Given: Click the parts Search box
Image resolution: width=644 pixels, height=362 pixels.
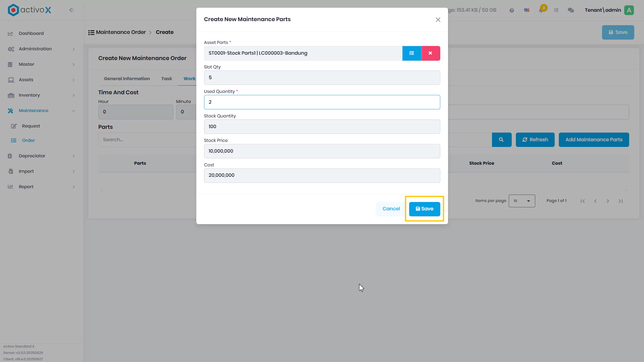Looking at the screenshot, I should point(147,140).
